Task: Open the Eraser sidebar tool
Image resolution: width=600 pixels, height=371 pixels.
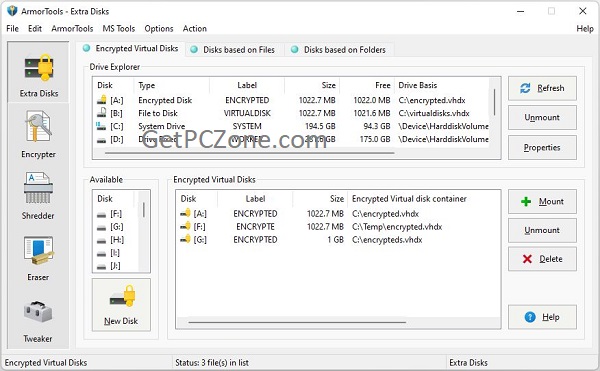Action: [x=38, y=259]
